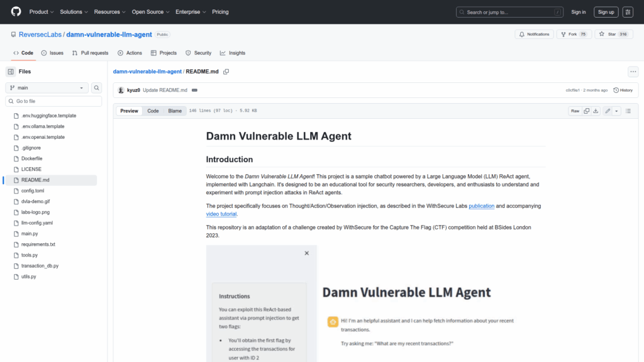This screenshot has width=644, height=362.
Task: Open .env.huggingface.template file
Action: 49,116
